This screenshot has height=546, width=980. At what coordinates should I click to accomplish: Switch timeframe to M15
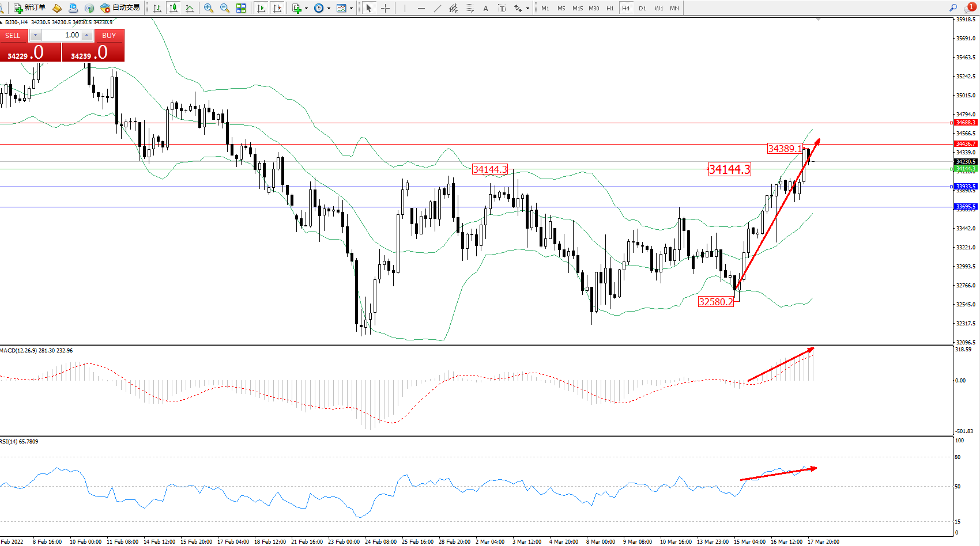[578, 8]
